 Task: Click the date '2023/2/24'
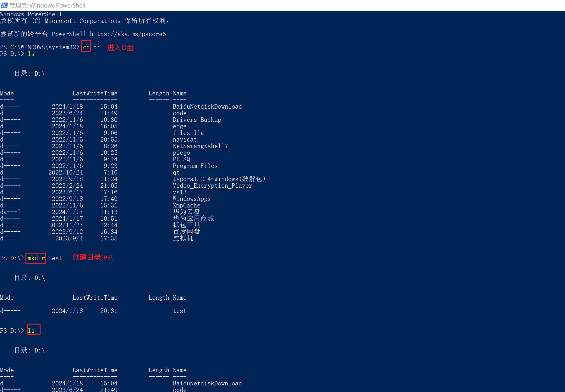(x=68, y=185)
